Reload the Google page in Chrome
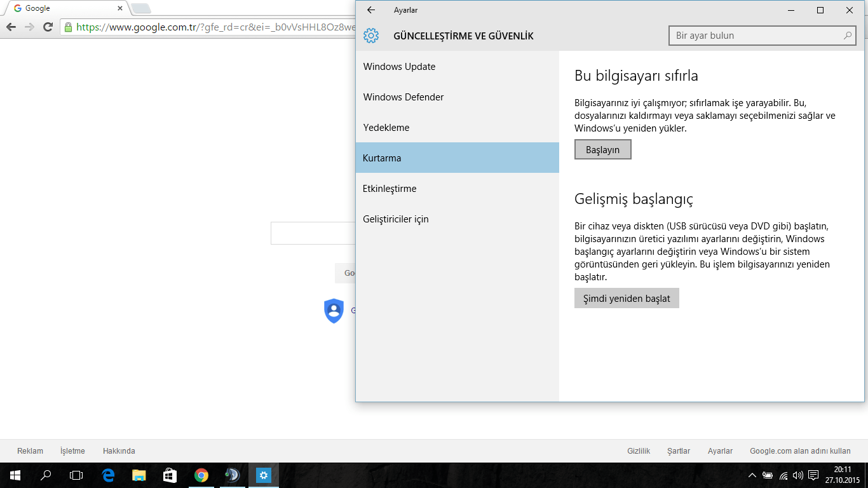This screenshot has height=488, width=868. [48, 27]
